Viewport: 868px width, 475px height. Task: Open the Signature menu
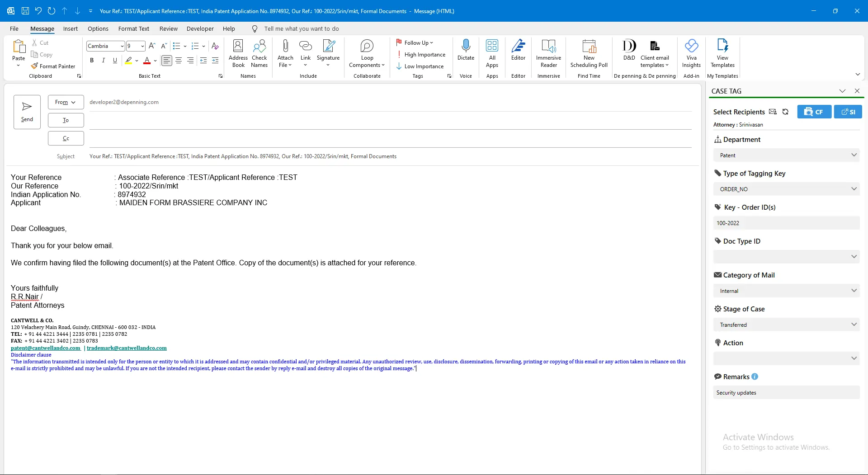click(x=328, y=54)
